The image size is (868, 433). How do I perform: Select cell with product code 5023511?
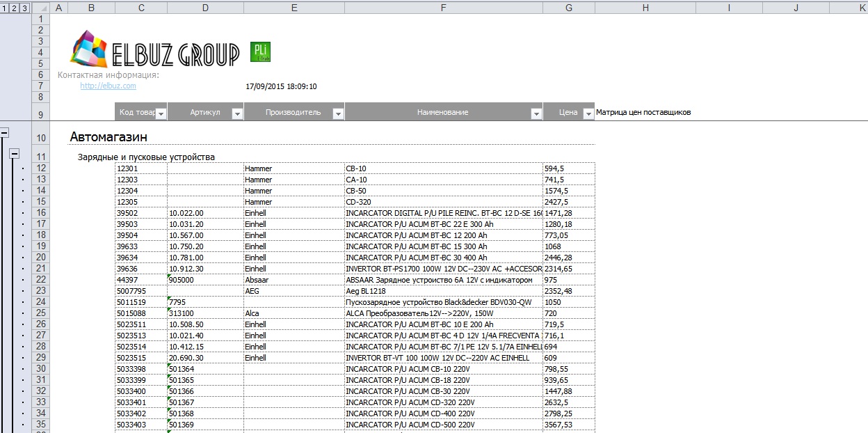(x=141, y=324)
